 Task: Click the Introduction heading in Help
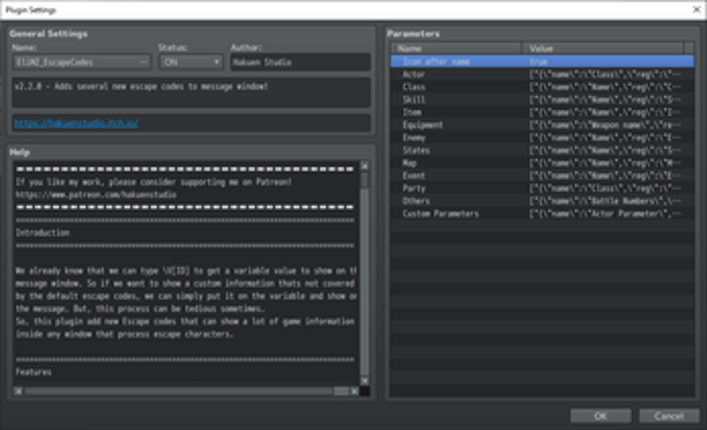(42, 233)
